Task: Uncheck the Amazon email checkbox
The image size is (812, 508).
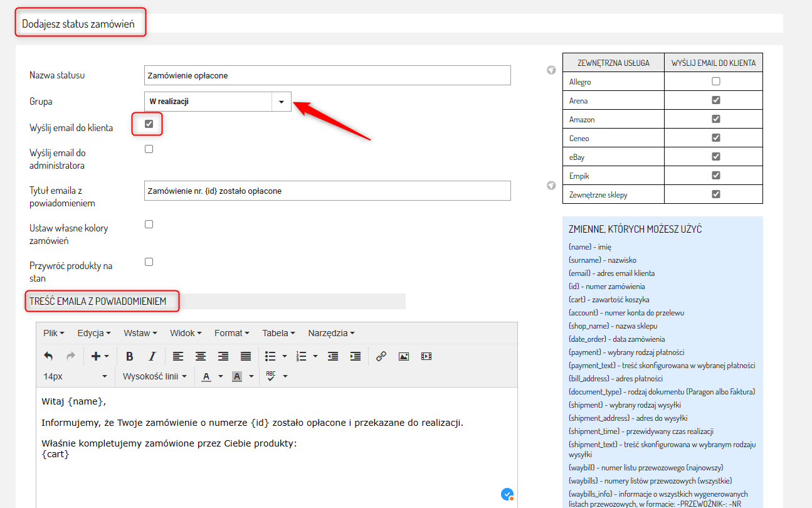Action: (x=716, y=119)
